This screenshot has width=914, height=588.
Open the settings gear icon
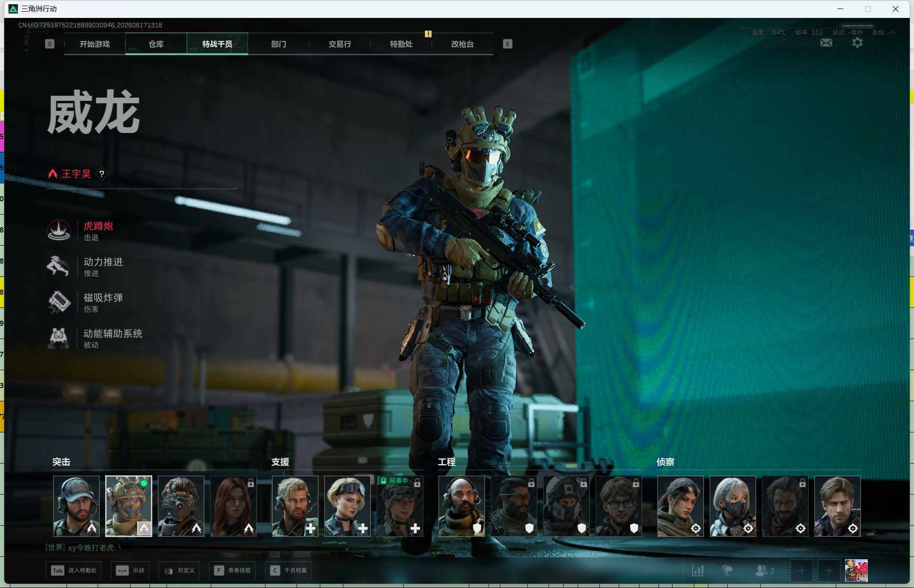[x=857, y=43]
